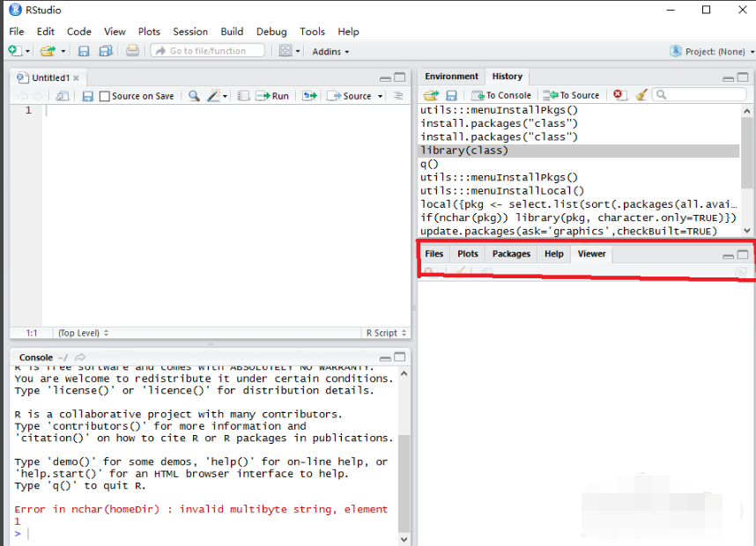This screenshot has height=546, width=756.
Task: Focus the Go to file/function field
Action: point(208,50)
